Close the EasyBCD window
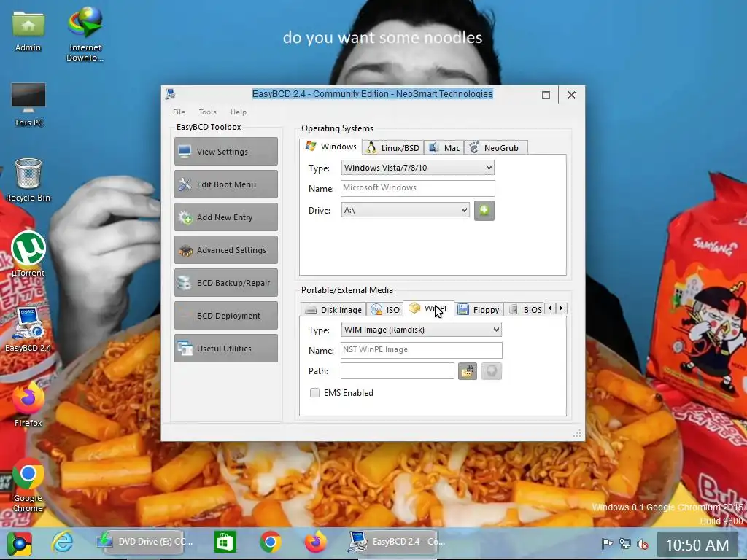 pyautogui.click(x=571, y=95)
